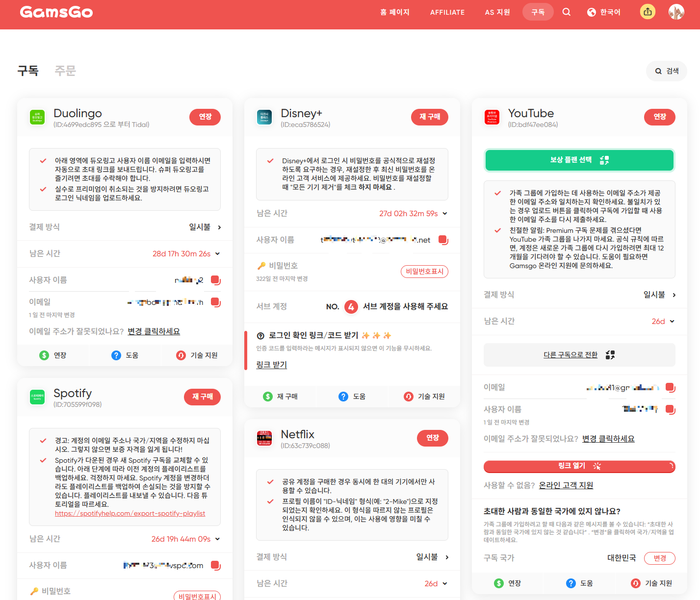Show Disney+ password with 비밀번호표시

[x=425, y=272]
